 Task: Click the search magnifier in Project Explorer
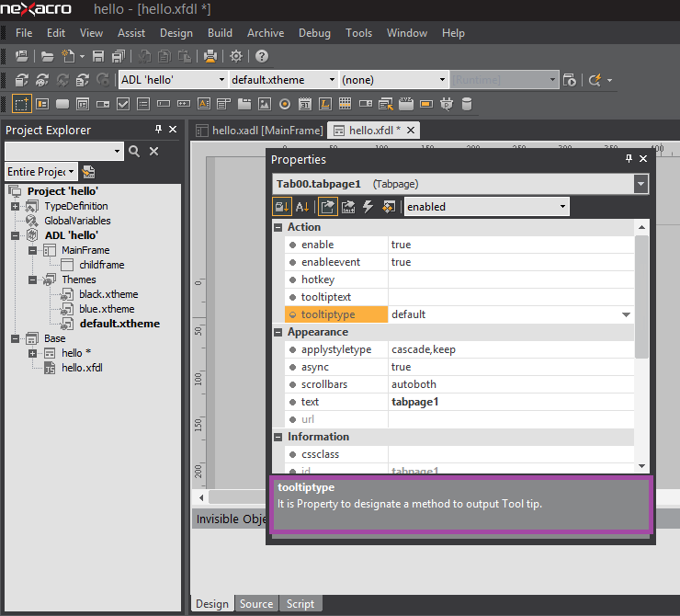point(134,152)
